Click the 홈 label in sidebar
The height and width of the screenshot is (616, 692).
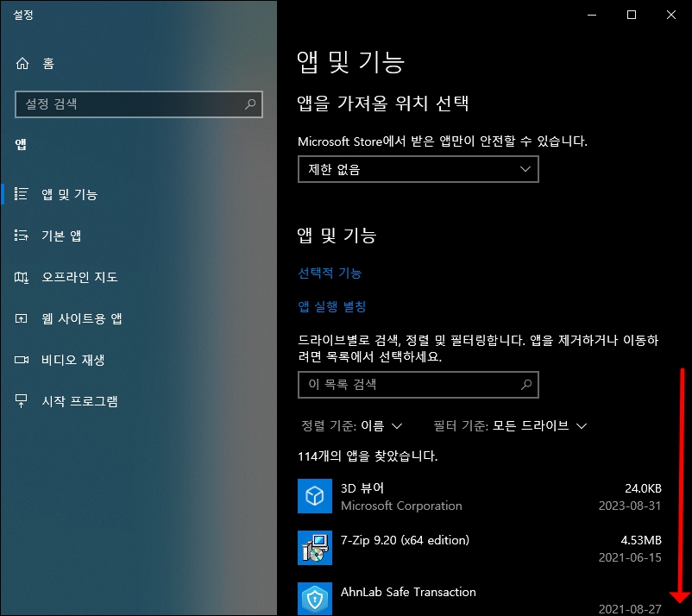(x=48, y=64)
